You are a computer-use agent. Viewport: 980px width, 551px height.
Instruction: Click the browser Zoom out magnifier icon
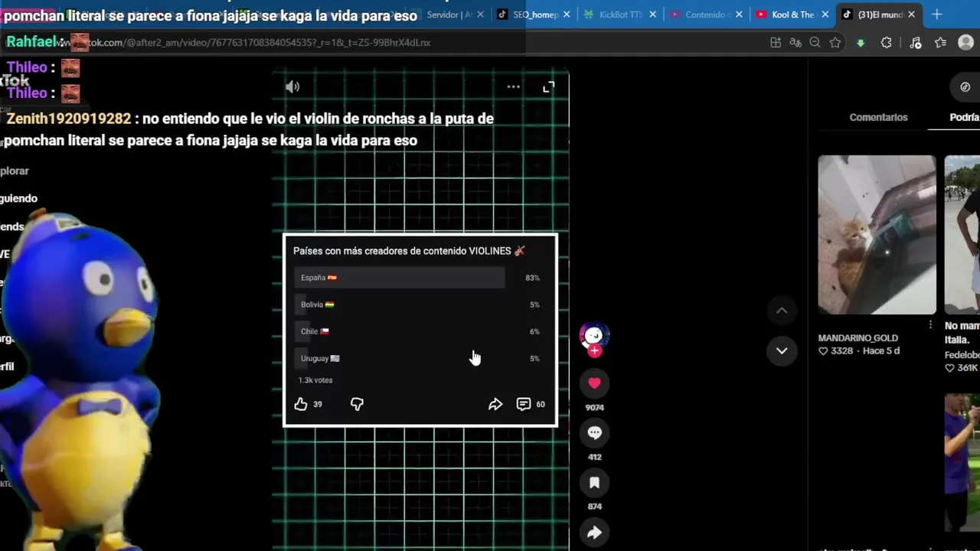(815, 43)
